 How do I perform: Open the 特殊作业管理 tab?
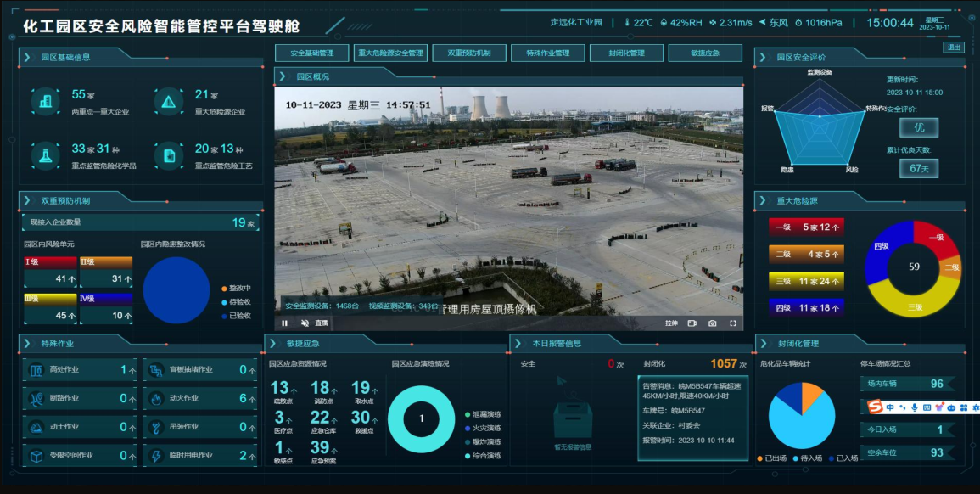548,53
